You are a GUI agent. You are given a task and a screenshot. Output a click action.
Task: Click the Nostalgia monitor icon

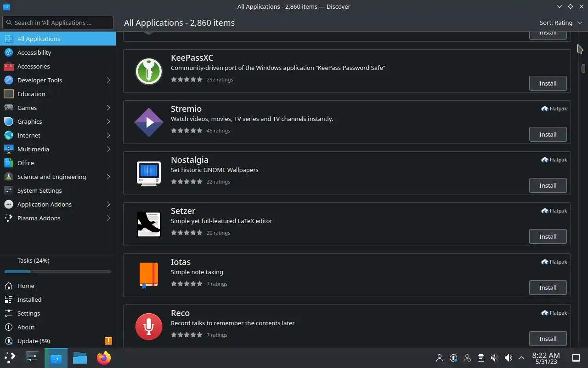click(149, 173)
